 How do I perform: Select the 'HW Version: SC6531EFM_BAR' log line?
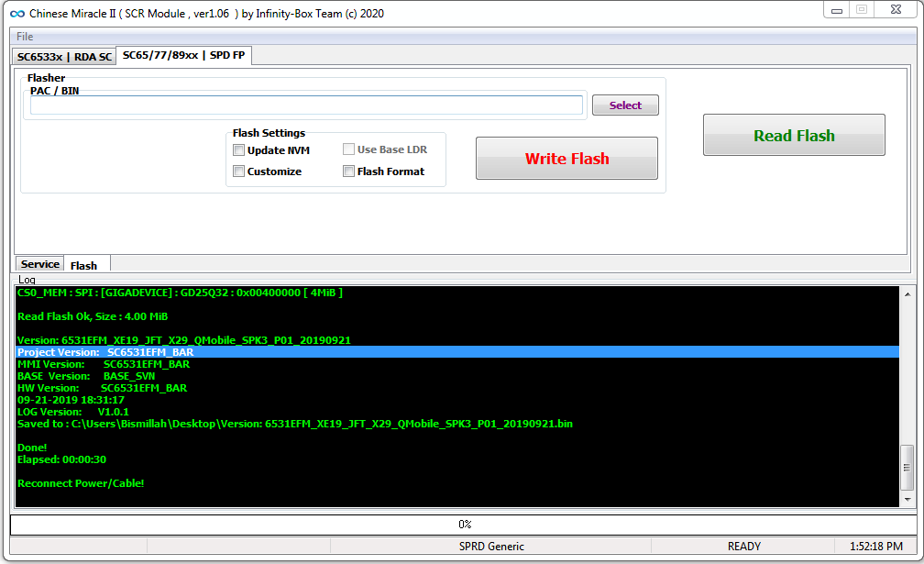[x=102, y=388]
